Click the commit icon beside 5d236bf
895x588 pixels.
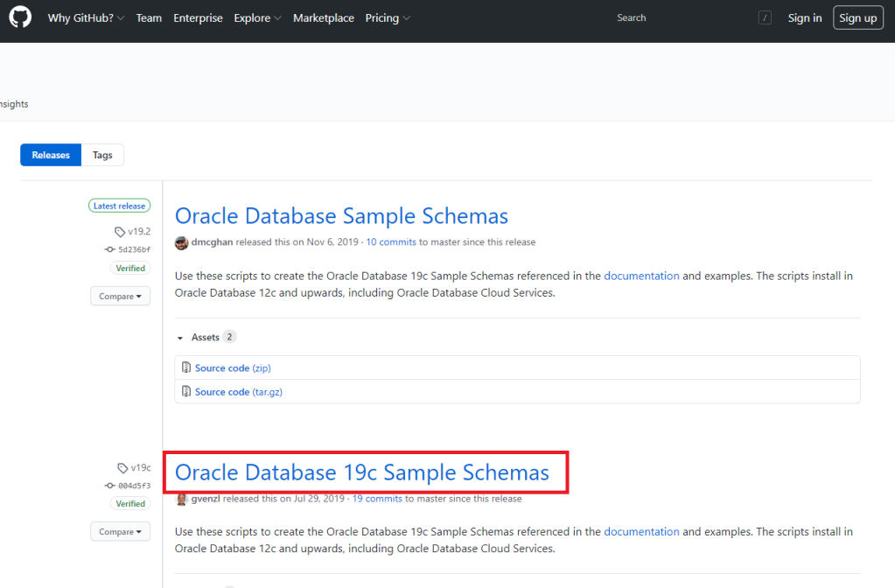pyautogui.click(x=110, y=249)
